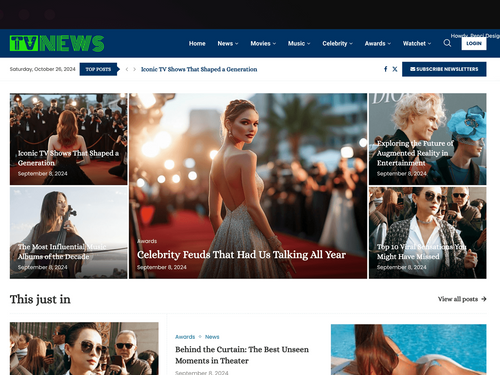The image size is (500, 375).
Task: Click date Saturday, October 26, 2024
Action: click(43, 69)
